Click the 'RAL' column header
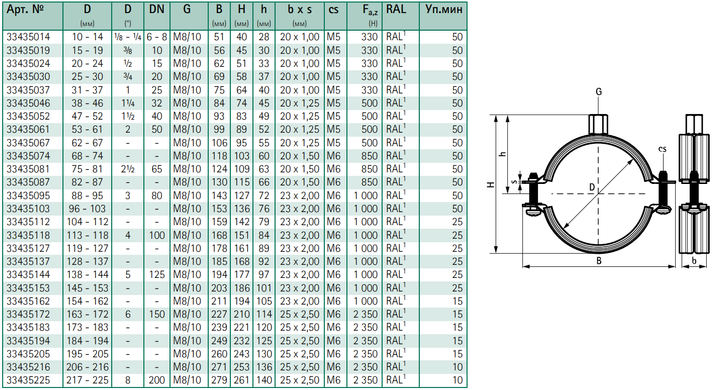Image resolution: width=724 pixels, height=390 pixels. click(x=396, y=9)
